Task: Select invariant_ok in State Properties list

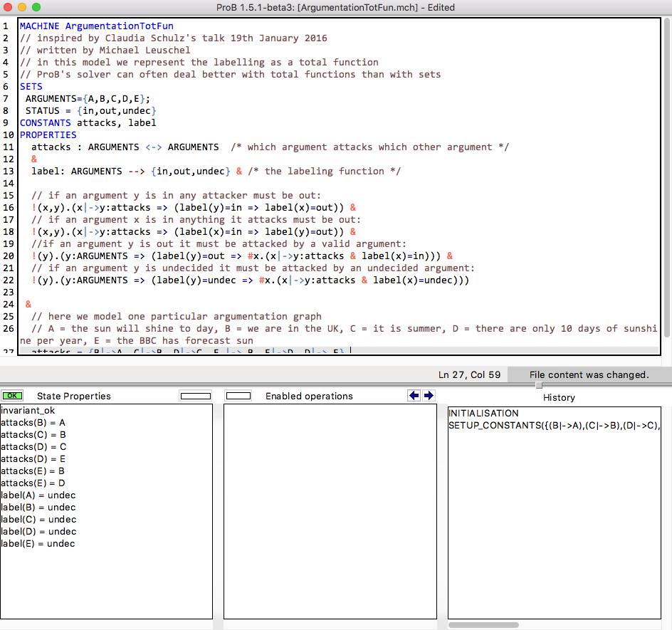Action: click(x=28, y=411)
